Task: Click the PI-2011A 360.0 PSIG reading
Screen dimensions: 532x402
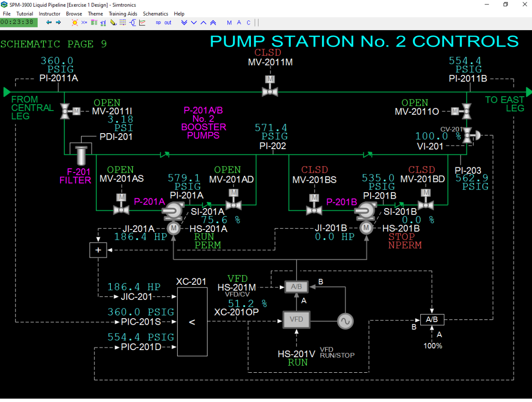Action: (57, 65)
